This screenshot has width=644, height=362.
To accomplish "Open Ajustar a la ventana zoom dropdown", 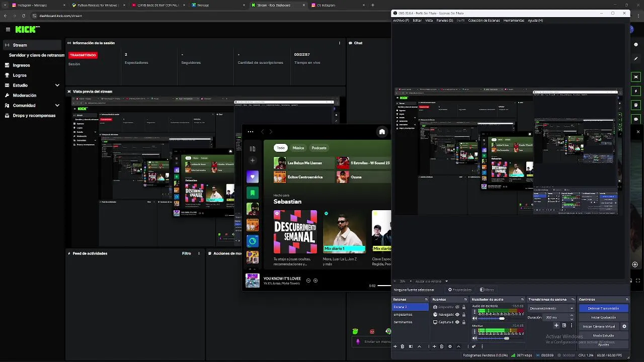I will [x=432, y=282].
